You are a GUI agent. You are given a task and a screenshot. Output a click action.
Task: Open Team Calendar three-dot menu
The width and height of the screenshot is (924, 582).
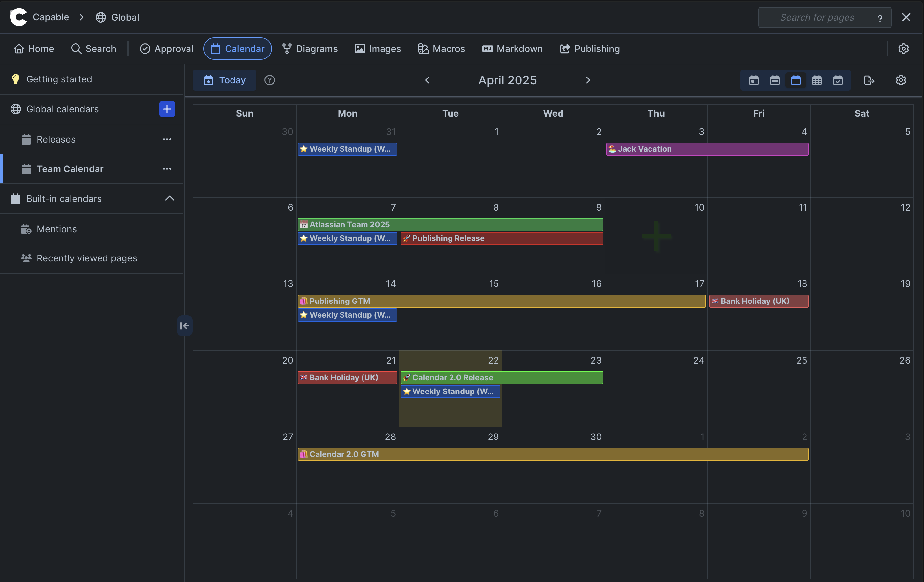167,169
